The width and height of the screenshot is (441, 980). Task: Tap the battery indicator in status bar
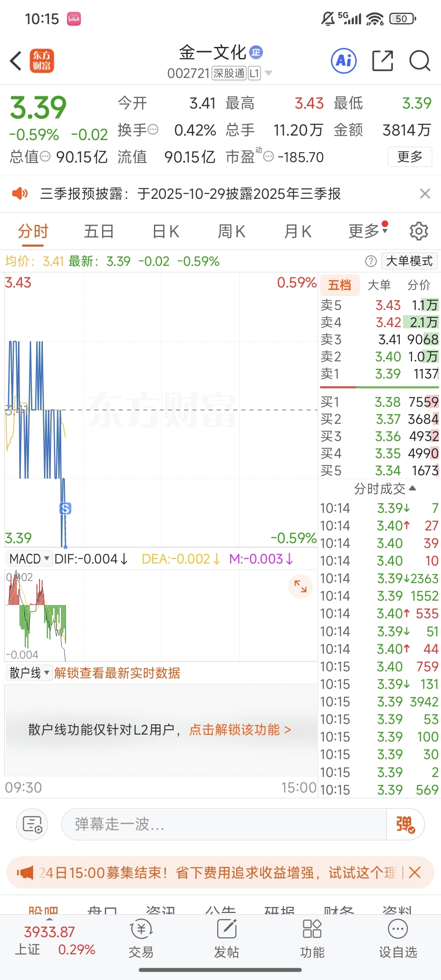(x=403, y=18)
